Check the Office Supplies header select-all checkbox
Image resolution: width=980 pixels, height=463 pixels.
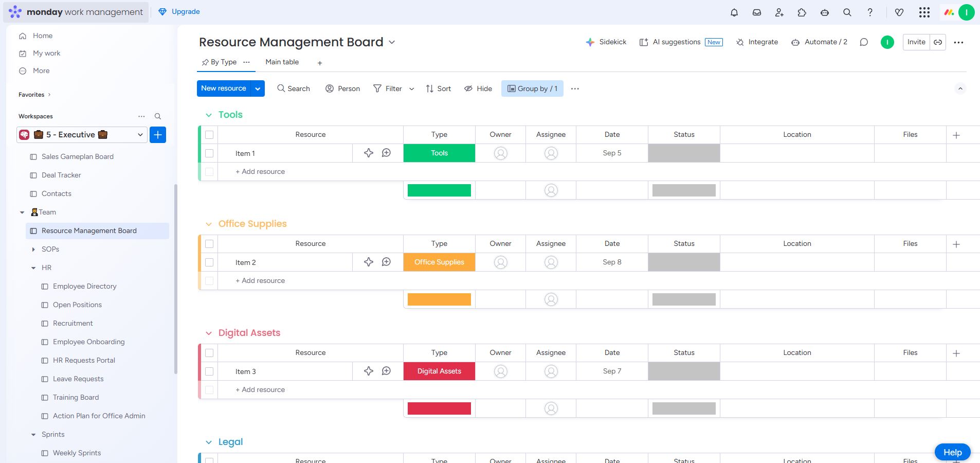209,244
